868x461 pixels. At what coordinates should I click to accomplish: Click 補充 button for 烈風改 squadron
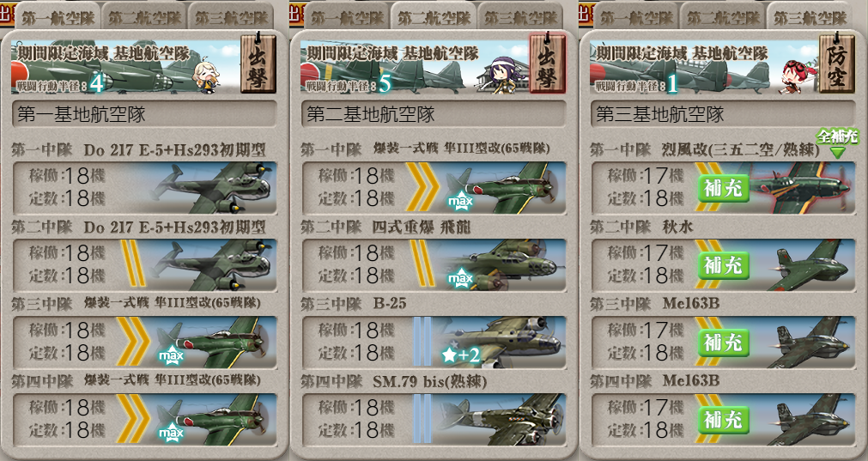pos(723,188)
